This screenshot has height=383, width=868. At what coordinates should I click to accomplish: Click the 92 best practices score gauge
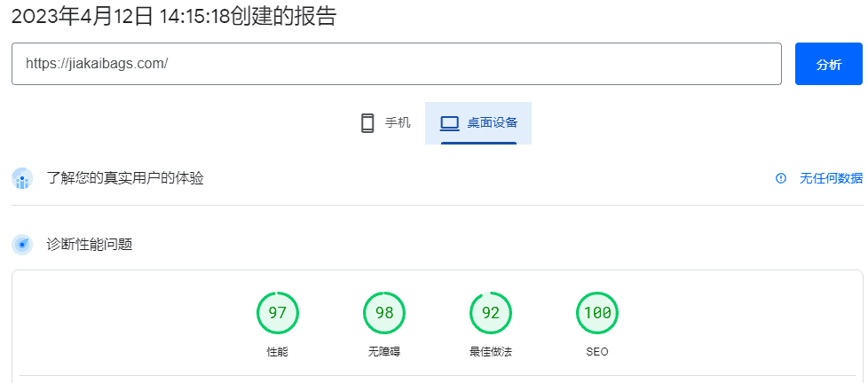pos(491,313)
